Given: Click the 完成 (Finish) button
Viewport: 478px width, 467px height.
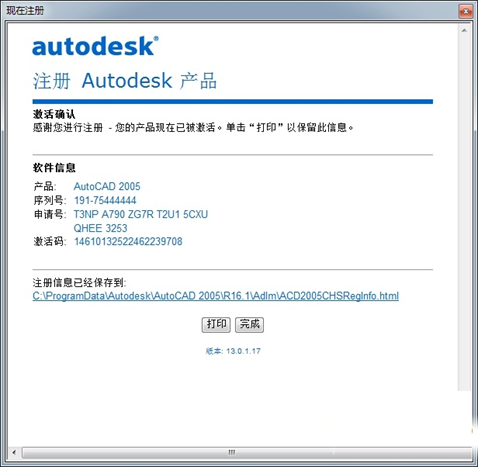Looking at the screenshot, I should point(249,325).
